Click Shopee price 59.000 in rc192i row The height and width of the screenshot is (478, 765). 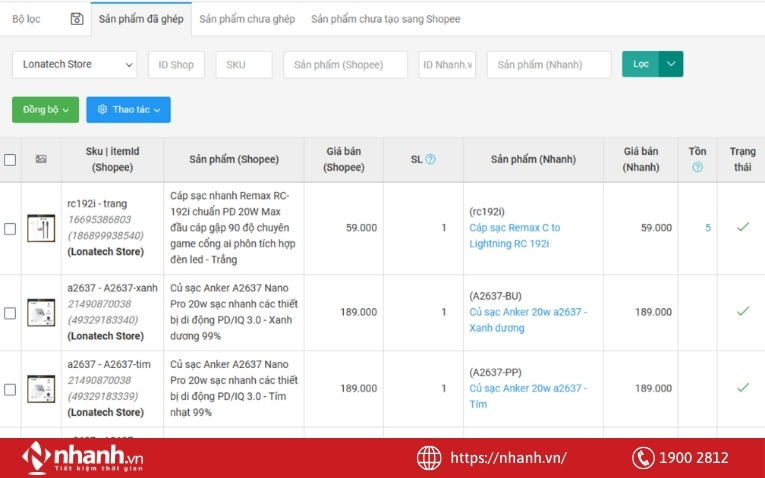[362, 228]
